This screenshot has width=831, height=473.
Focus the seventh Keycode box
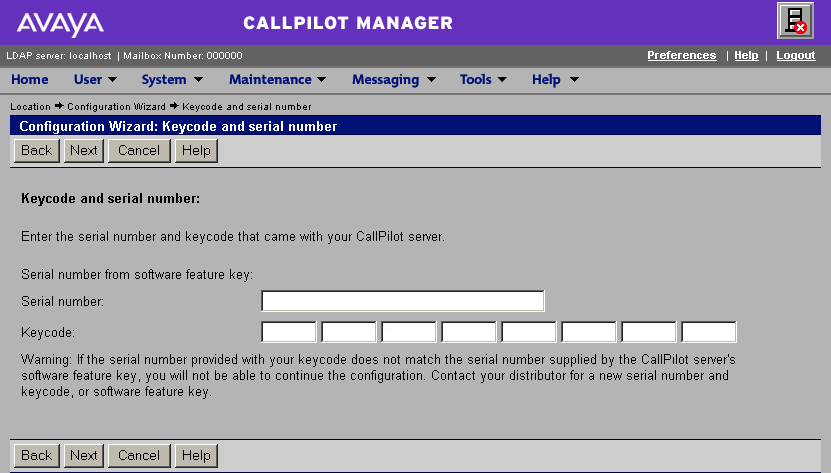pos(649,332)
